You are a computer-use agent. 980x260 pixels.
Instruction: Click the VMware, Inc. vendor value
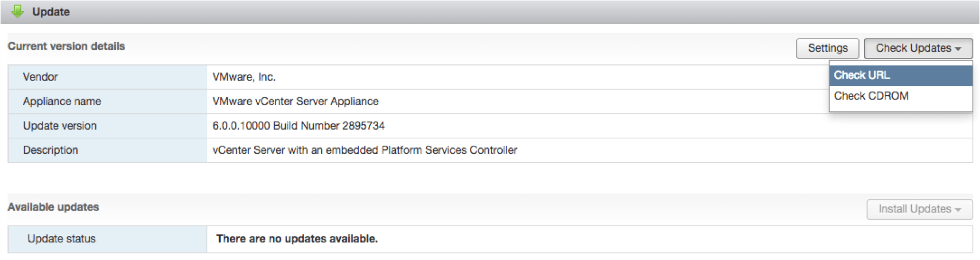(x=244, y=77)
